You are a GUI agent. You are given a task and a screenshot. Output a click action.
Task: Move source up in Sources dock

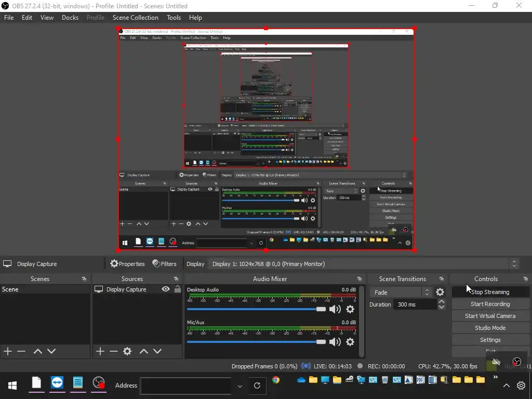click(x=144, y=351)
